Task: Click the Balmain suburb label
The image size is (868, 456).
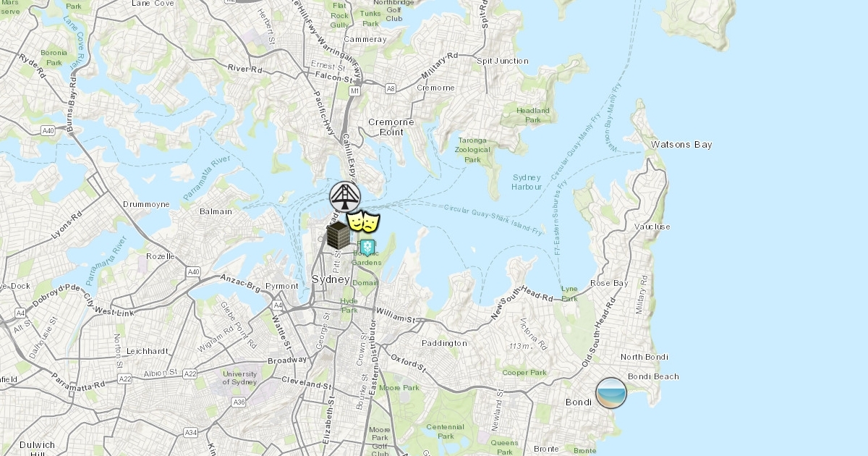Action: click(x=216, y=211)
